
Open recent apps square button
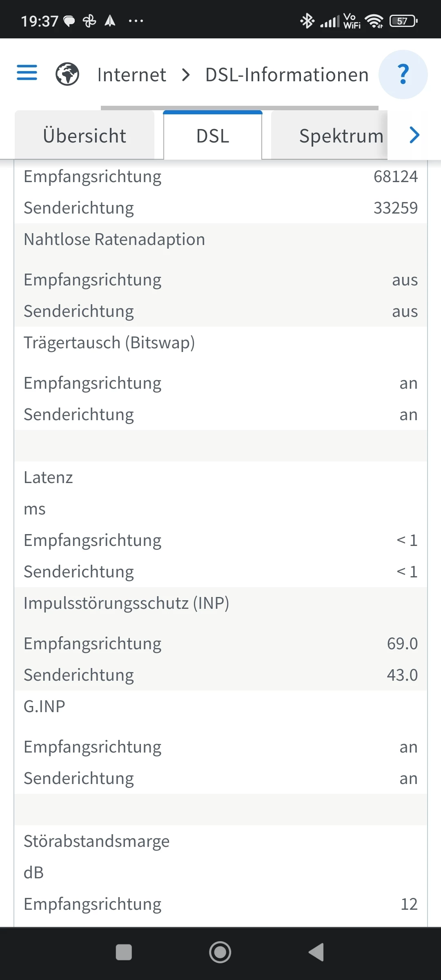pyautogui.click(x=124, y=952)
